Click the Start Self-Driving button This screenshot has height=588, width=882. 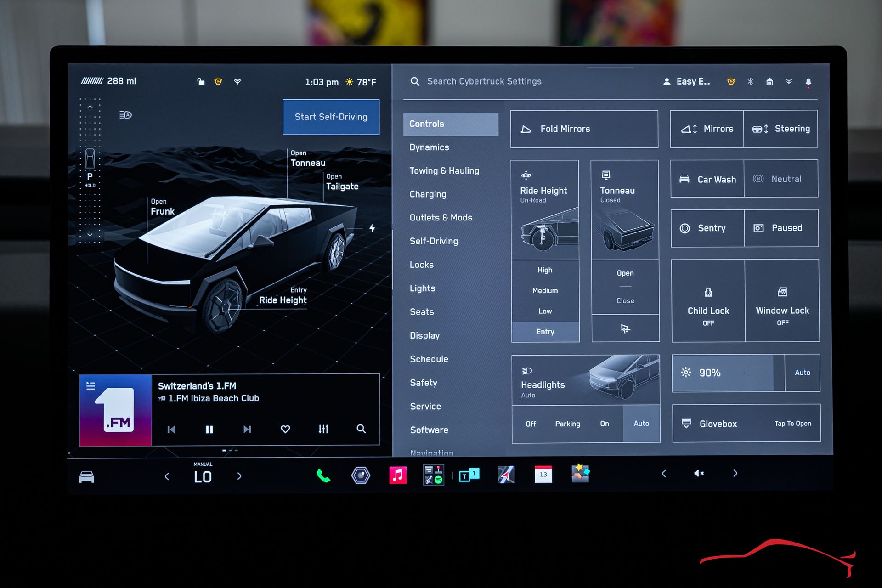pyautogui.click(x=331, y=117)
